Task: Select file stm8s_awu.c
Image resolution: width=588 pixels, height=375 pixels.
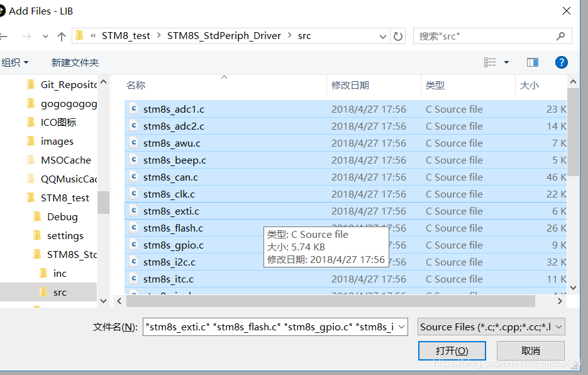Action: click(345, 143)
